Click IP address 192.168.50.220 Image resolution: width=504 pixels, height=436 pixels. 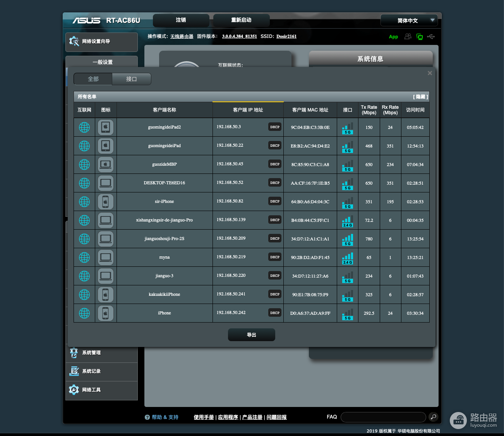pos(231,276)
